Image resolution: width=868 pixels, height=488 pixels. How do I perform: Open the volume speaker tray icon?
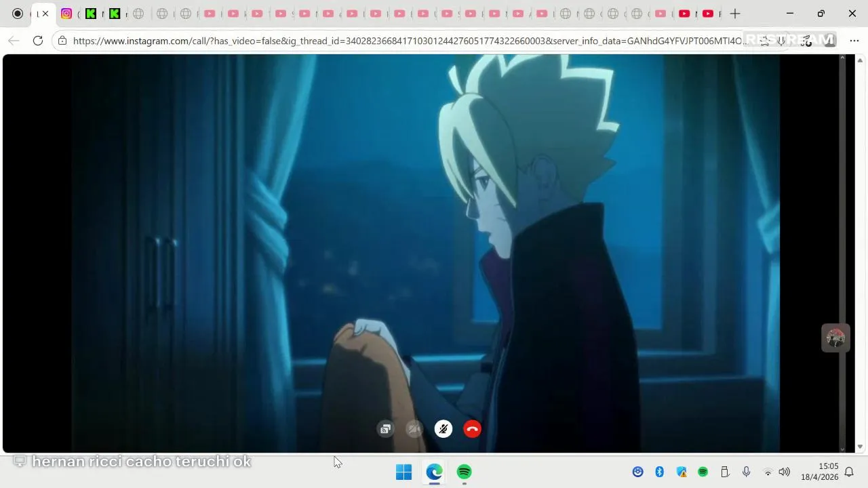click(785, 472)
